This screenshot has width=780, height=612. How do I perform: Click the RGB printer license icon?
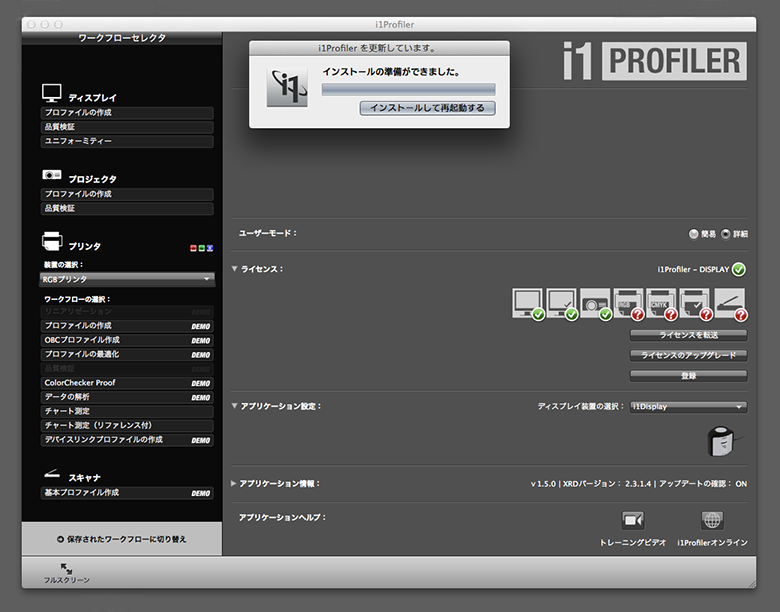point(630,302)
